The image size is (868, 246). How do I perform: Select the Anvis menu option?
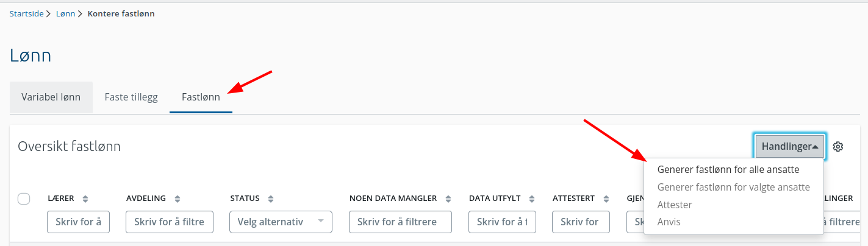coord(669,222)
